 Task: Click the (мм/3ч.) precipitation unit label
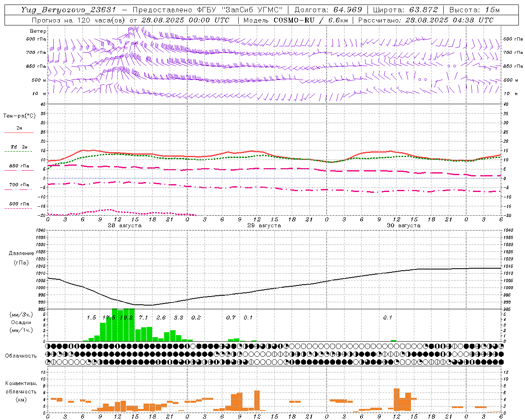(21, 315)
